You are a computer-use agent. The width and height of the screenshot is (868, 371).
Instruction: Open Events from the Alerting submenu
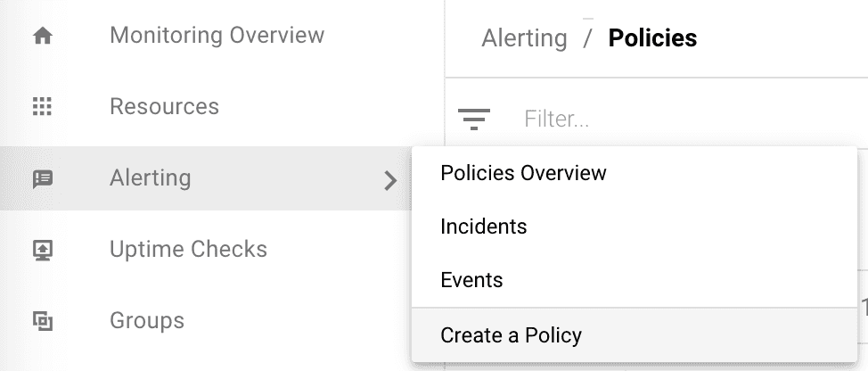click(x=471, y=280)
